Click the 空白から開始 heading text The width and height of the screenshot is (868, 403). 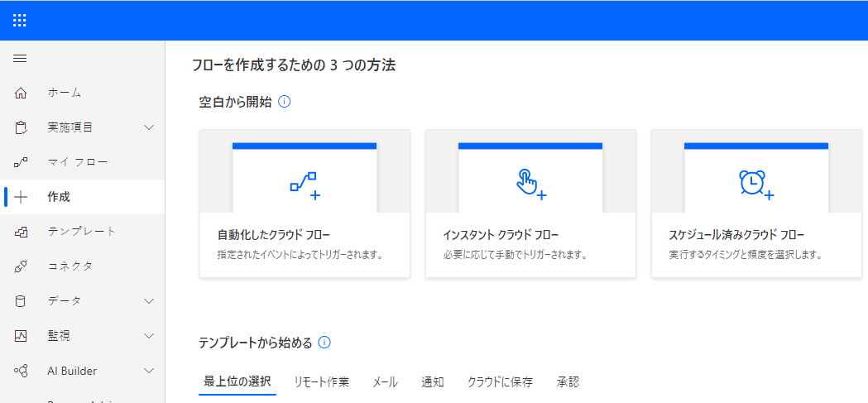[235, 102]
